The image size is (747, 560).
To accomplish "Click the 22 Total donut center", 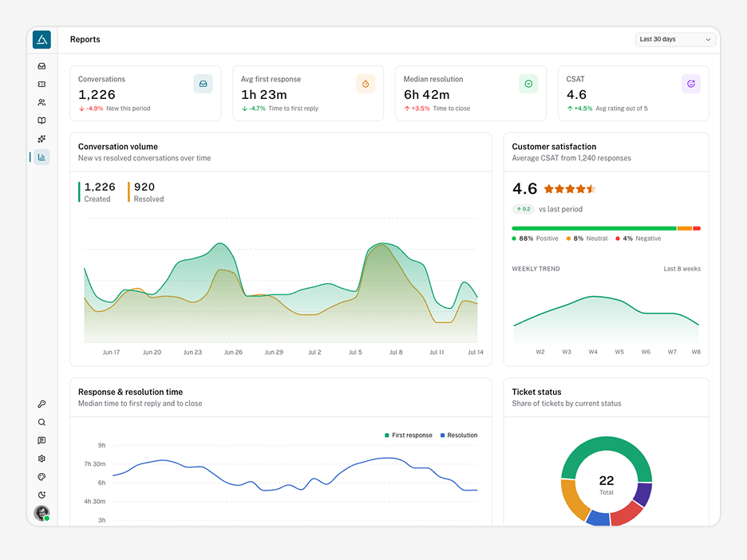I will coord(607,485).
